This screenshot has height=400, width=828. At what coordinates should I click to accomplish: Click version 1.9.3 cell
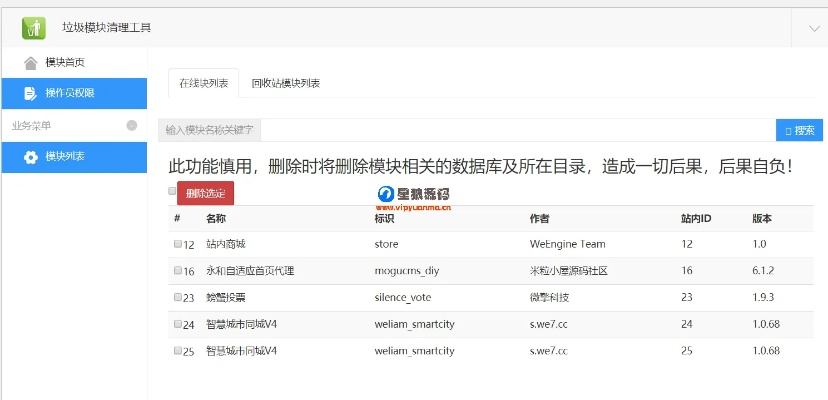click(763, 297)
